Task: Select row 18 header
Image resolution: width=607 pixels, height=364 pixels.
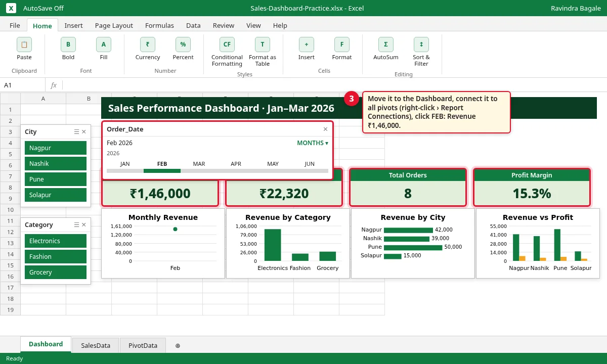Action: pos(10,298)
